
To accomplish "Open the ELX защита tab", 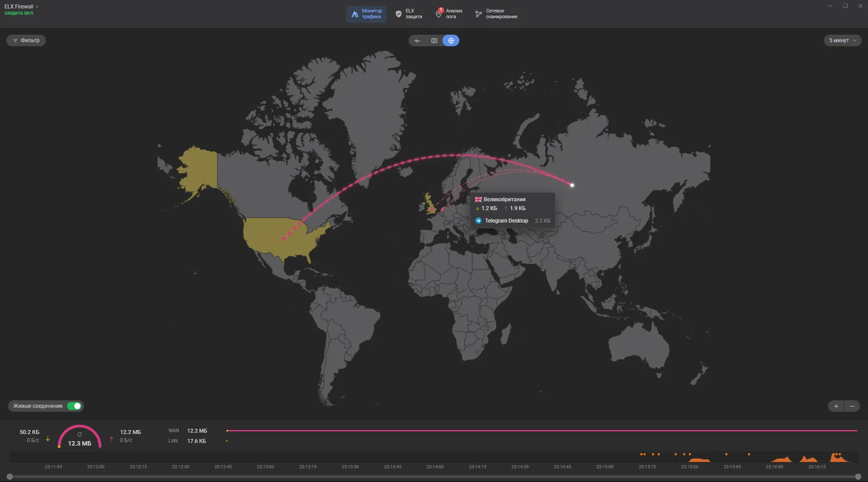I will pos(409,14).
